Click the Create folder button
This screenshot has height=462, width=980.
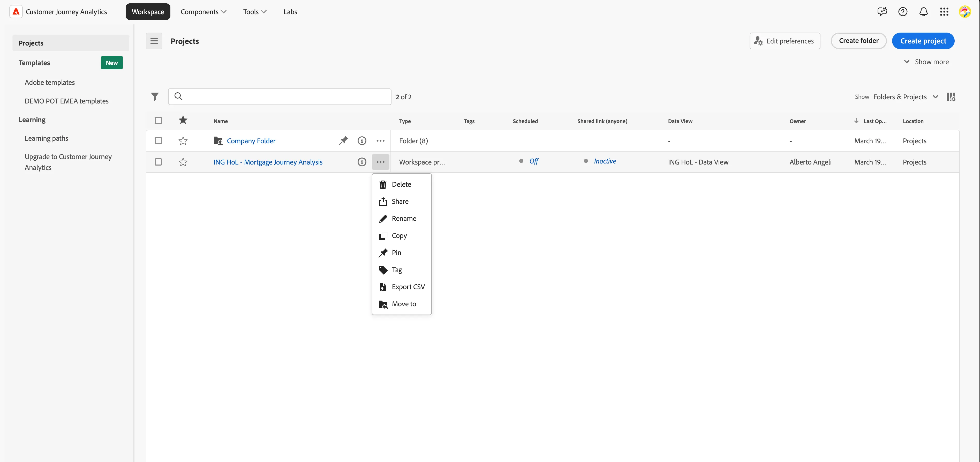click(859, 41)
